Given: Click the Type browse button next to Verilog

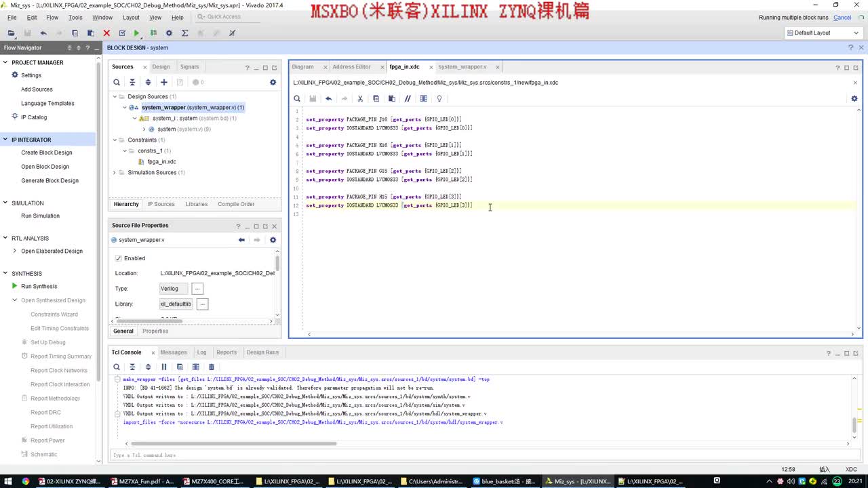Looking at the screenshot, I should (x=197, y=289).
